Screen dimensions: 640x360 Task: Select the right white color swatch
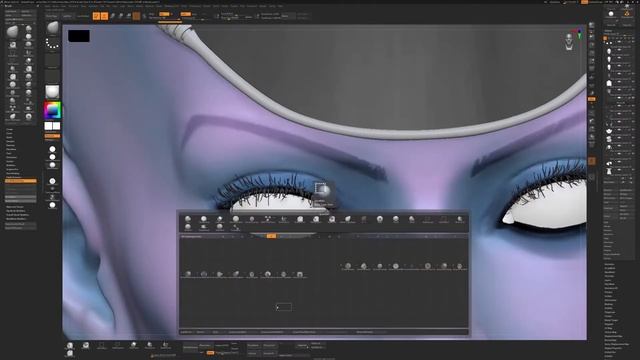coord(56,126)
